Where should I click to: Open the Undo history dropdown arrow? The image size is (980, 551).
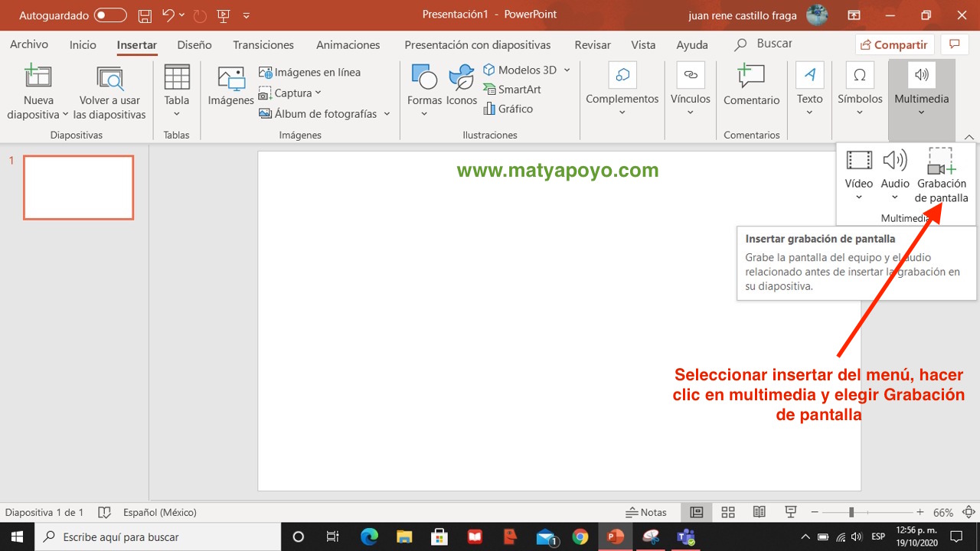click(x=182, y=15)
